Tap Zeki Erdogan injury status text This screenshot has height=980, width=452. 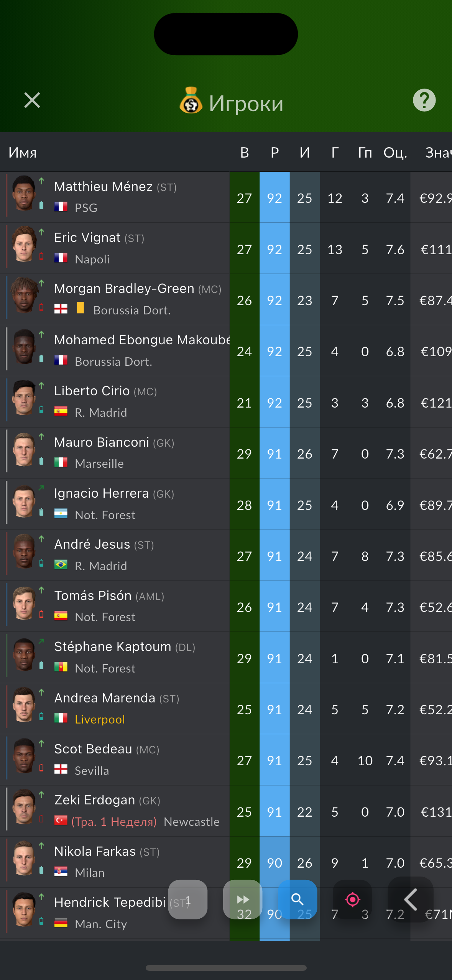(x=114, y=822)
